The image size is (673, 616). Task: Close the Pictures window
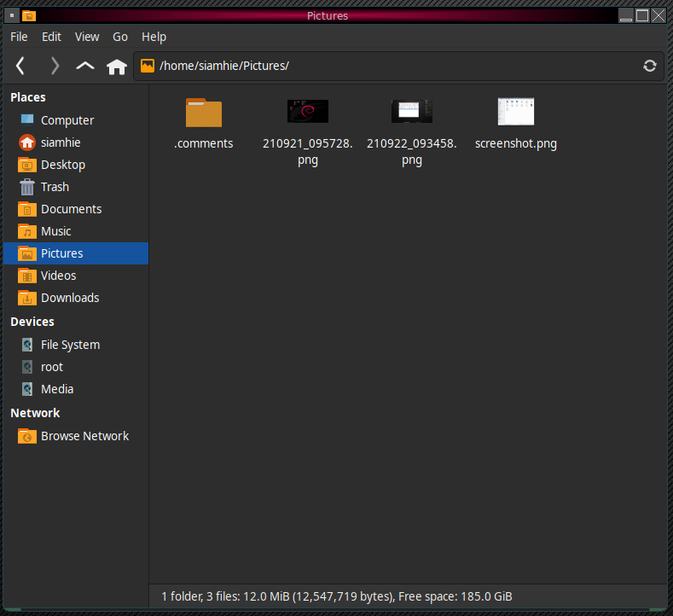[658, 16]
